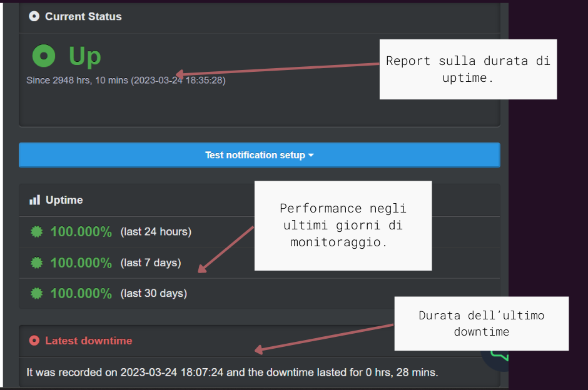Click the red Latest downtime icon
The height and width of the screenshot is (390, 588).
click(x=34, y=341)
